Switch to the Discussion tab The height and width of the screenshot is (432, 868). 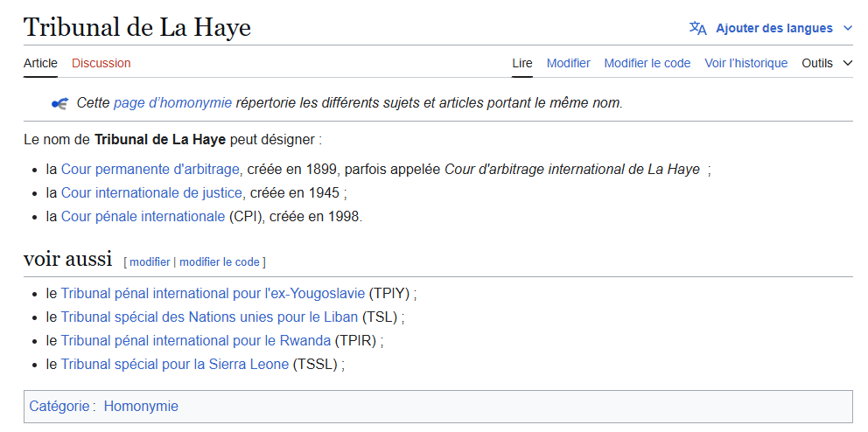[x=101, y=63]
